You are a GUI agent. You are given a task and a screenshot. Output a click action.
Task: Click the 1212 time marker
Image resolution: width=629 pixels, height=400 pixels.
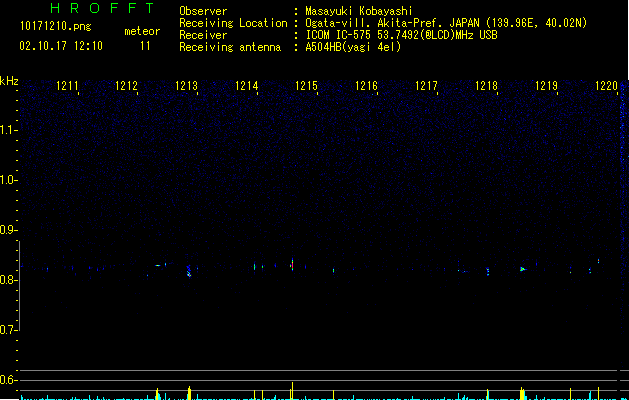(x=126, y=86)
